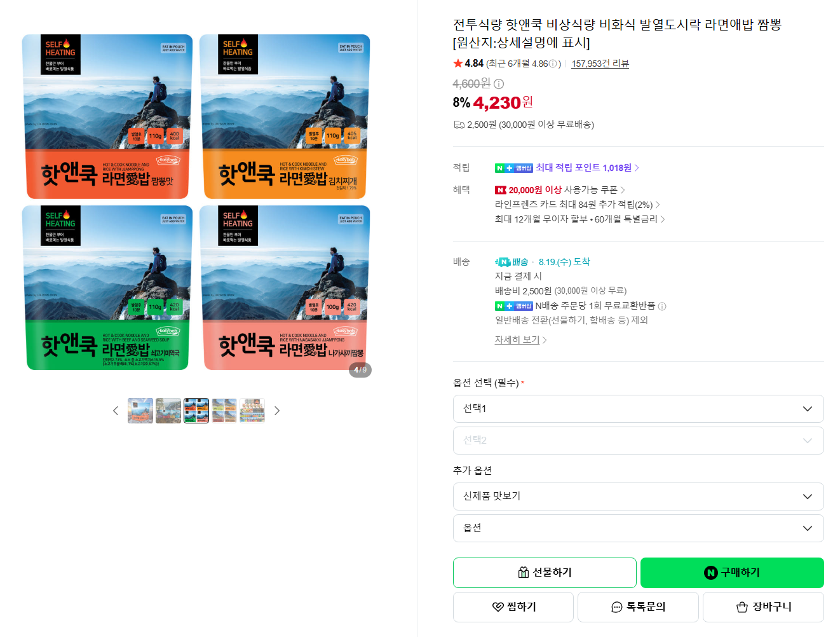Viewport: 840px width, 637px height.
Task: Select the last thumbnail in the gallery strip
Action: [x=252, y=411]
